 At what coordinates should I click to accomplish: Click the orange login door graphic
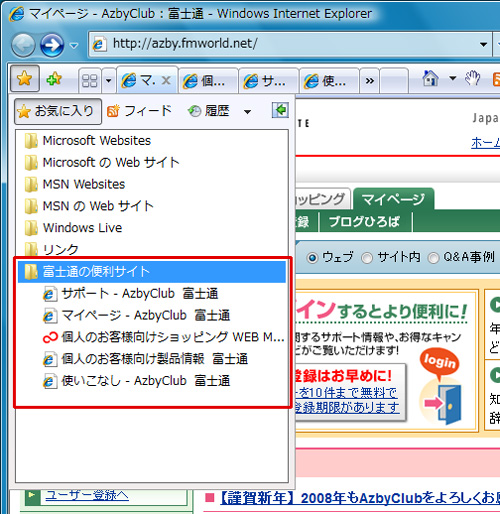(x=441, y=387)
